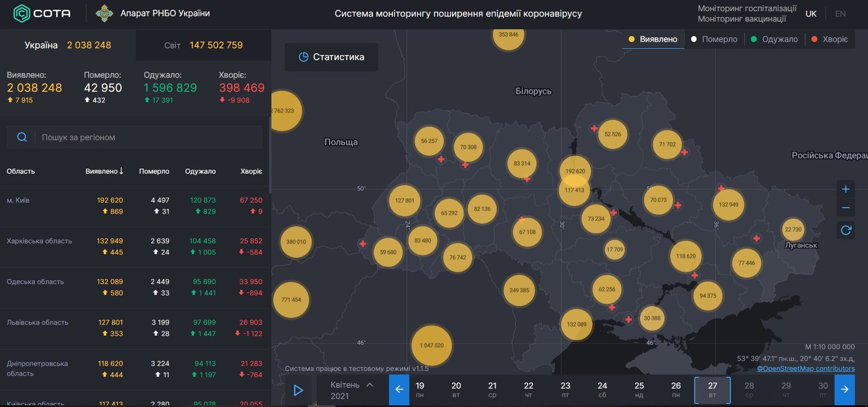Select the 117 413 Kyiv region bubble
This screenshot has height=407, width=868.
click(x=574, y=191)
